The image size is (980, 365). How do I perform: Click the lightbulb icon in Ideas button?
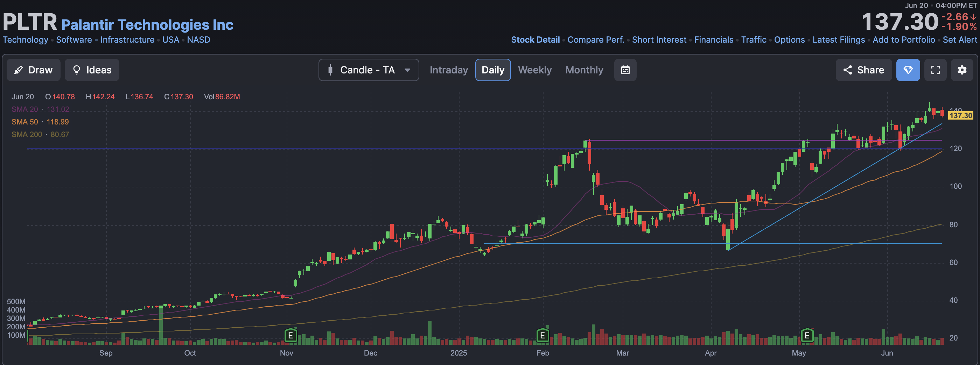[76, 70]
